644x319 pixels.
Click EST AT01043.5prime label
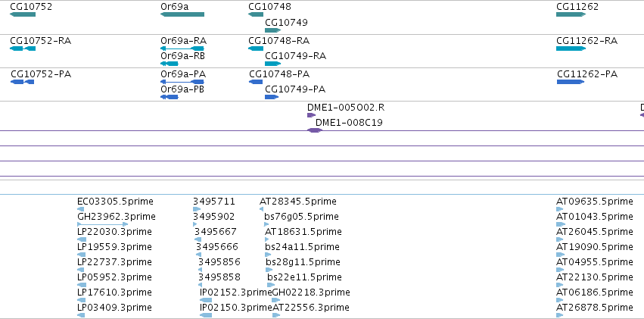point(595,217)
